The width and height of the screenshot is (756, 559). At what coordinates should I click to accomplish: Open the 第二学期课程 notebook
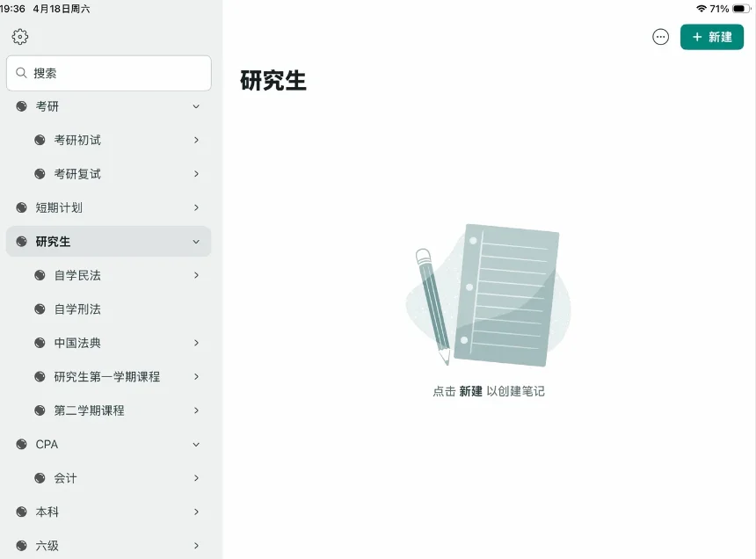pyautogui.click(x=109, y=410)
